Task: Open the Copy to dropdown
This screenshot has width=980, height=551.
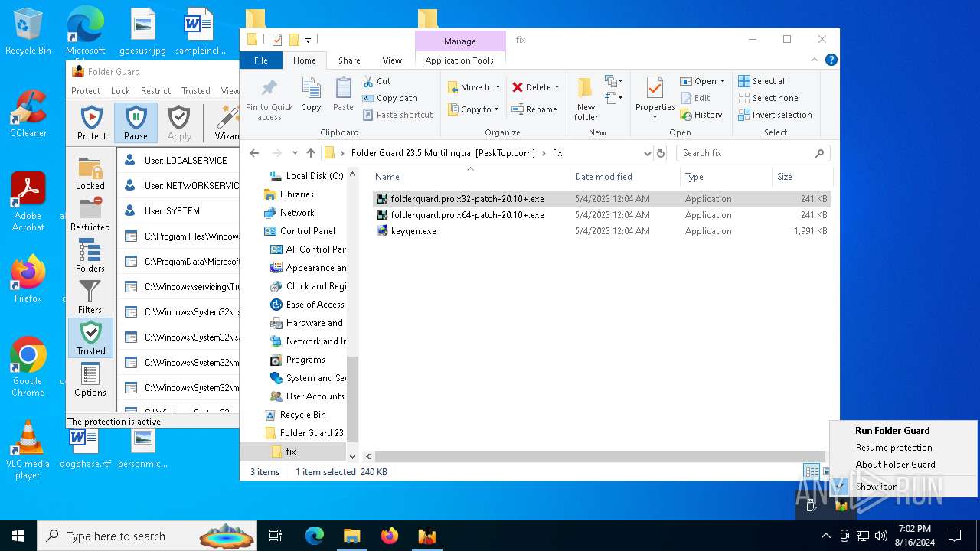Action: 473,109
